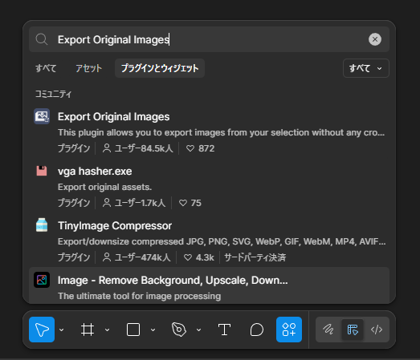Click the Actions plugins icon
The image size is (420, 360).
(289, 330)
